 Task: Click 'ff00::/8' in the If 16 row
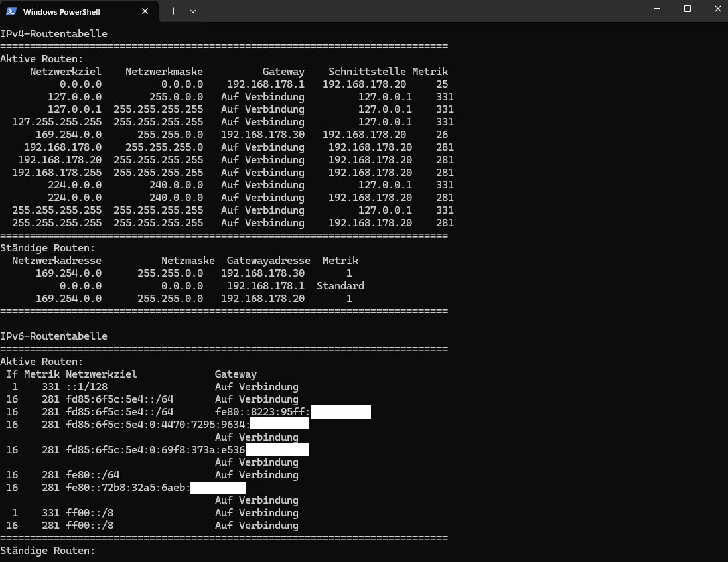point(90,526)
